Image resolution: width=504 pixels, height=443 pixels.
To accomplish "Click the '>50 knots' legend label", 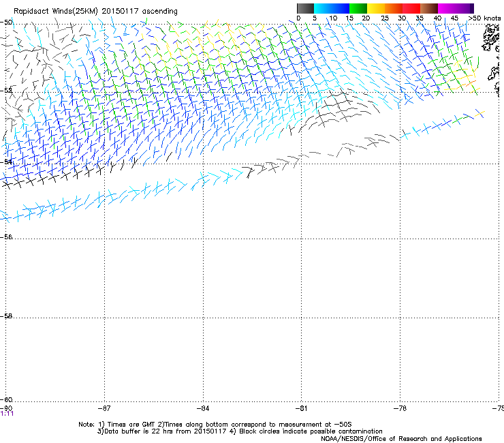I will tap(484, 18).
